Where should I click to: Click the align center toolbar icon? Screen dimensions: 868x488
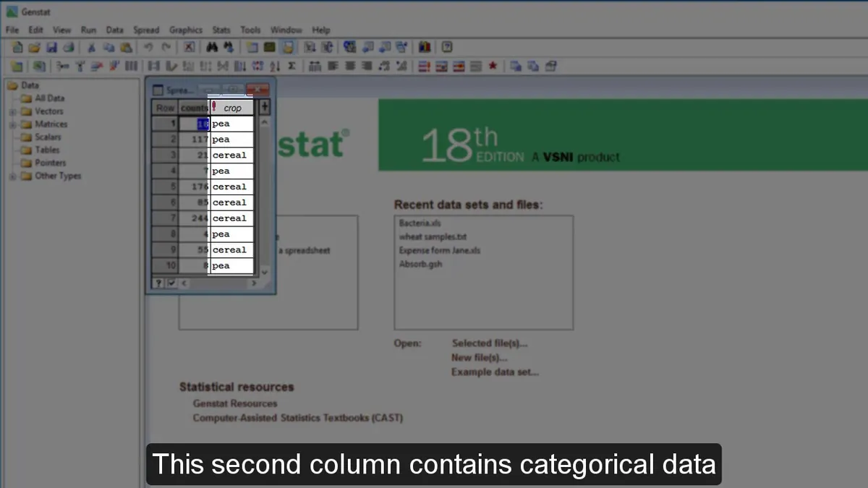(350, 67)
